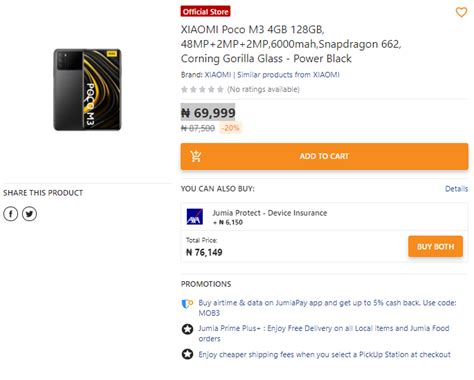Open Jumia Prime Plus free delivery promotion
Screen dimensions: 474x380
tap(324, 333)
